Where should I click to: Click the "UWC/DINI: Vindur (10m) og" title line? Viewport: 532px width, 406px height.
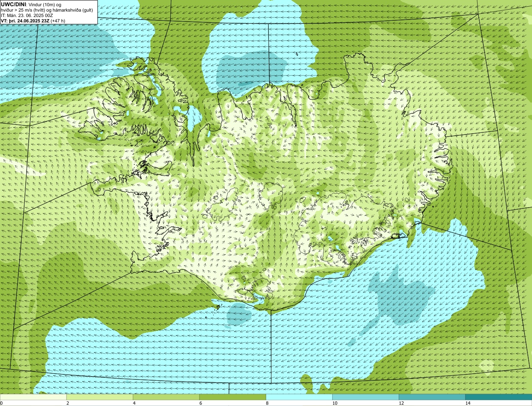(31, 4)
